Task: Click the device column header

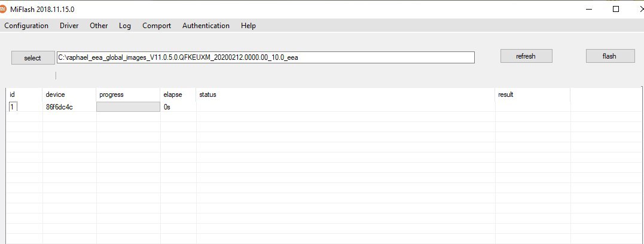Action: (69, 94)
